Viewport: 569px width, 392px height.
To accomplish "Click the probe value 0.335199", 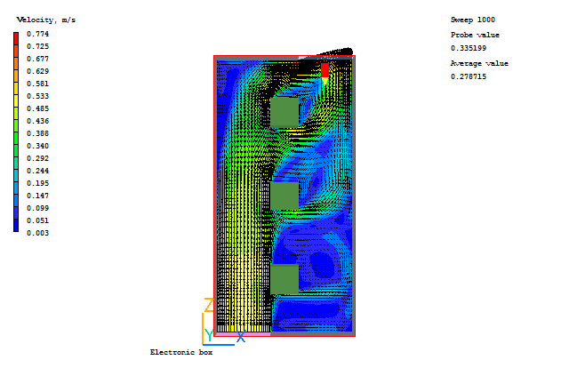I will tap(469, 48).
